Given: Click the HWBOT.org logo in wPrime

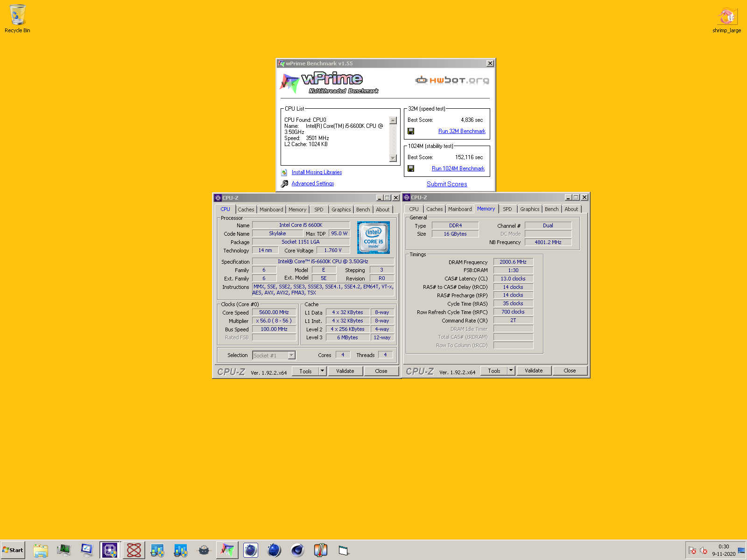Looking at the screenshot, I should 452,80.
